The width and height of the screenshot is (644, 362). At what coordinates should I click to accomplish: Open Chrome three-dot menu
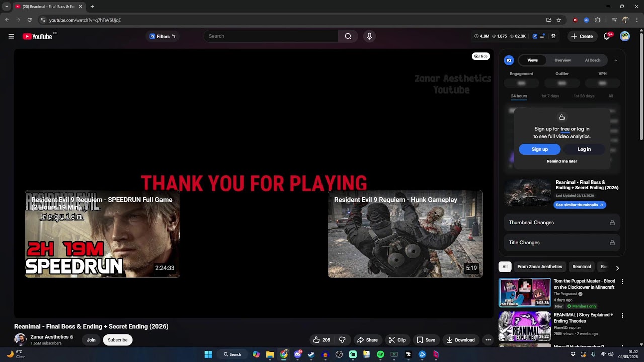point(636,20)
